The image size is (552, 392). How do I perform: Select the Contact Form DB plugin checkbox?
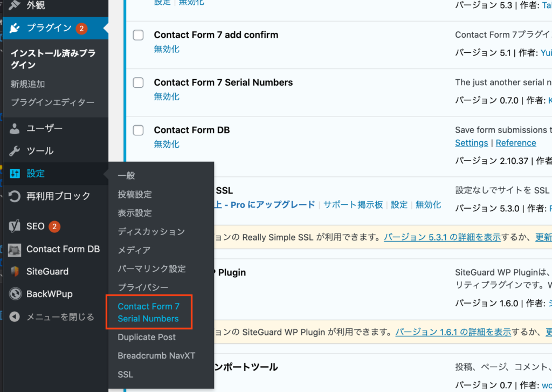click(x=139, y=130)
